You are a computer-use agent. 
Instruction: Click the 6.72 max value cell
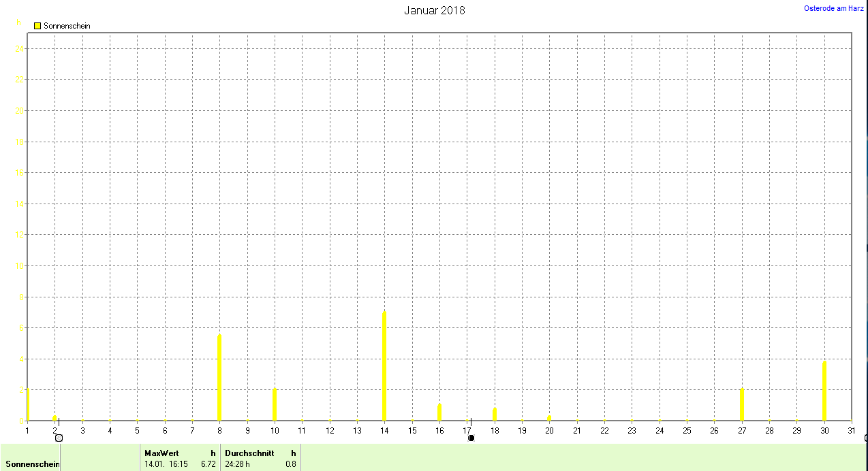pos(208,464)
